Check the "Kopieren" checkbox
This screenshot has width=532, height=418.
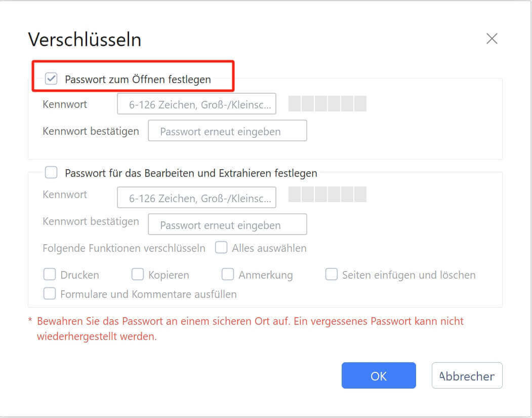(x=137, y=274)
